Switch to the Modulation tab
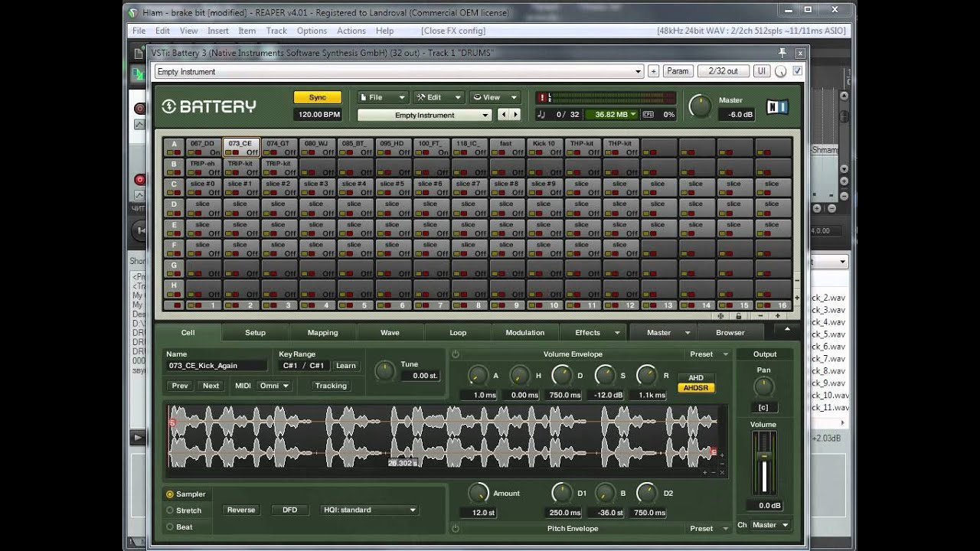Viewport: 980px width, 551px height. (525, 333)
